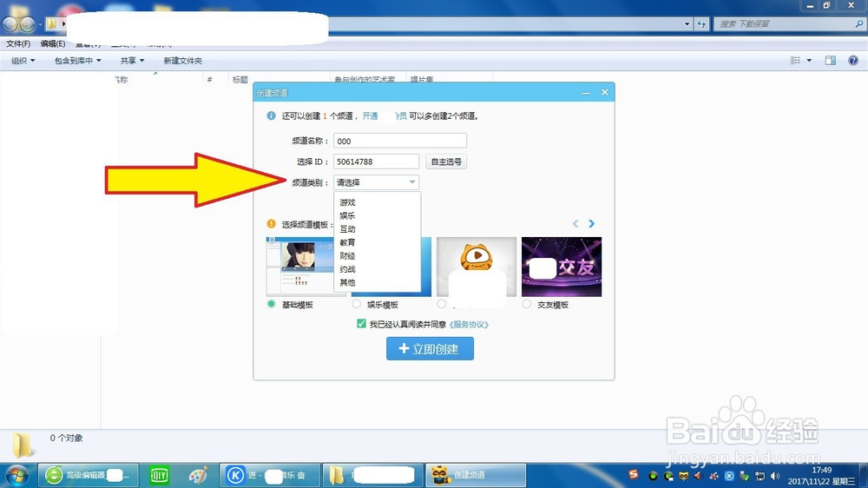Viewport: 868px width, 488px height.
Task: Sort by the 参与创作的艺术家 column header
Action: coord(365,80)
